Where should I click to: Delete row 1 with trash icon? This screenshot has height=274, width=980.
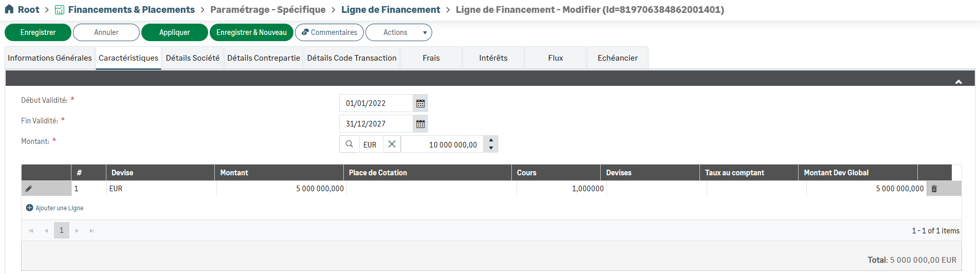pyautogui.click(x=934, y=189)
